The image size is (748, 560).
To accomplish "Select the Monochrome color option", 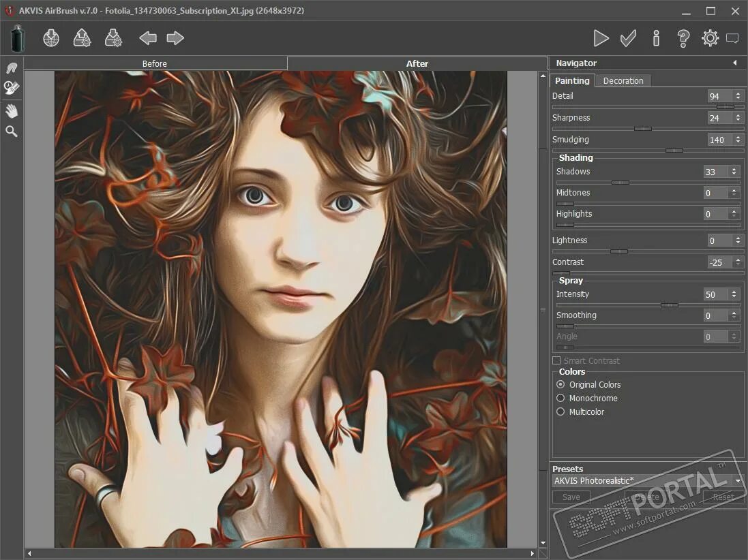I will tap(560, 398).
